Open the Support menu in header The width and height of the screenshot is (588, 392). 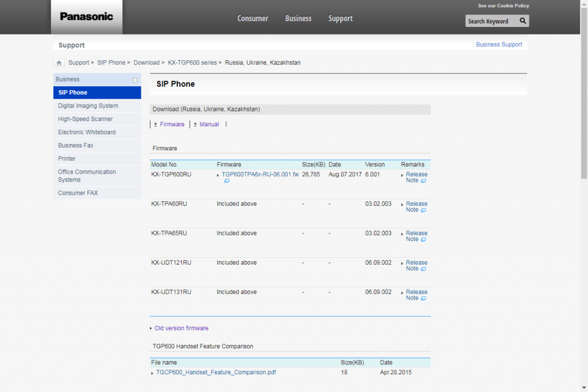[x=341, y=18]
